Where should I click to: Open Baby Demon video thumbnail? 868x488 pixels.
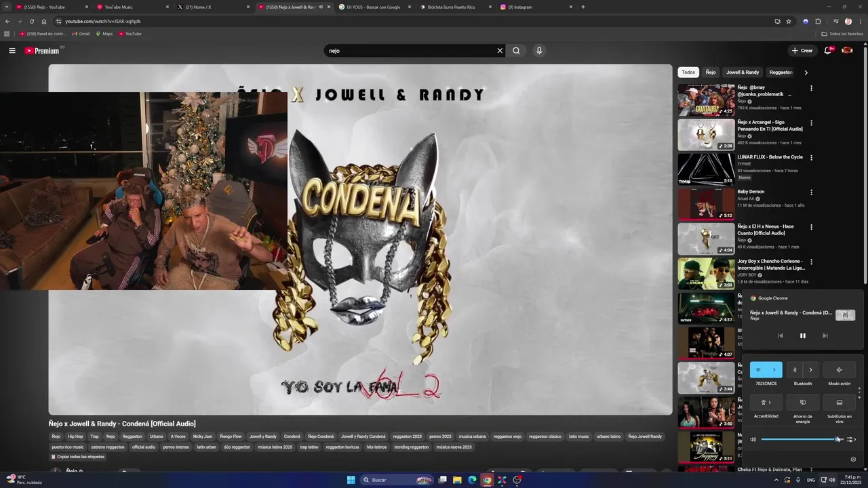[706, 204]
